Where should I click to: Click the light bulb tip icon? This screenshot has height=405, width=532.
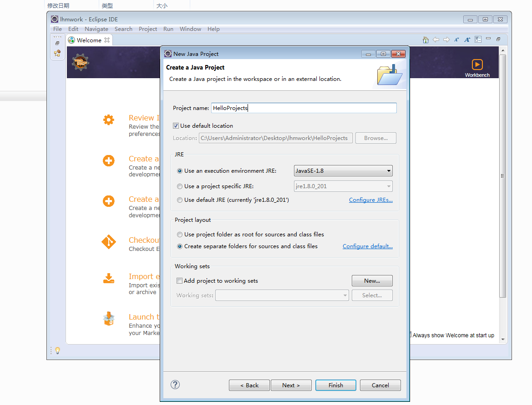[x=58, y=350]
